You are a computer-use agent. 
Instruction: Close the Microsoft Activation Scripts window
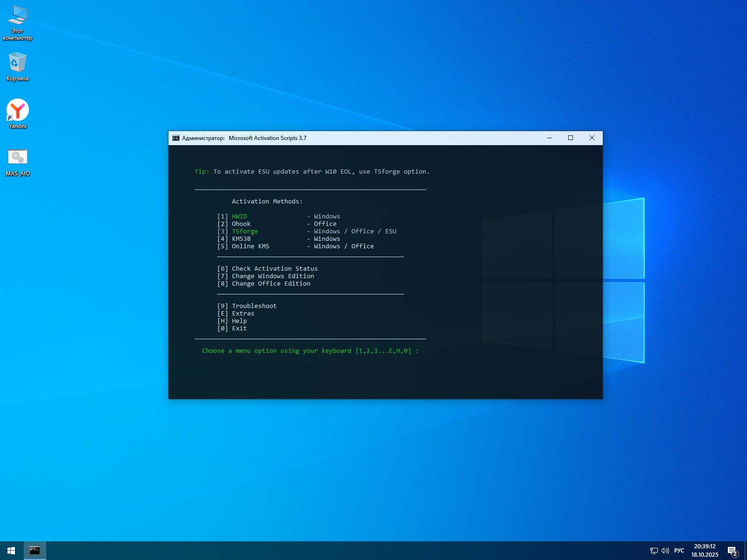tap(592, 138)
